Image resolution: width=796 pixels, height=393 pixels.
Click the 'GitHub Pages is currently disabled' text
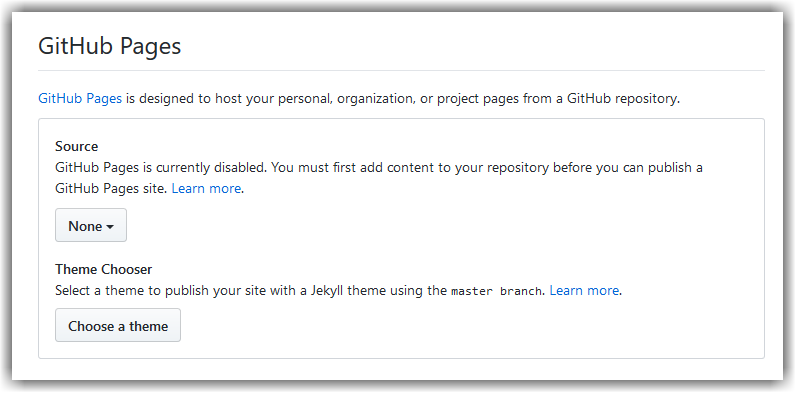coord(161,167)
